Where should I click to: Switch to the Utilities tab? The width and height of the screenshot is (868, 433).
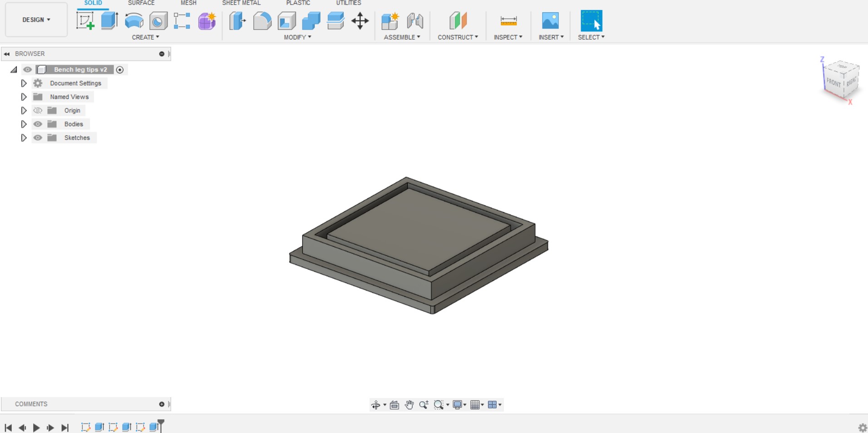[349, 3]
